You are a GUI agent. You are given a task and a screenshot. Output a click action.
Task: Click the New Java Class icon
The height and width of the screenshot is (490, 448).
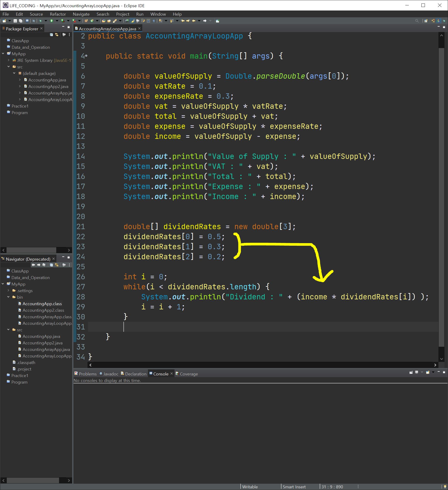(92, 21)
